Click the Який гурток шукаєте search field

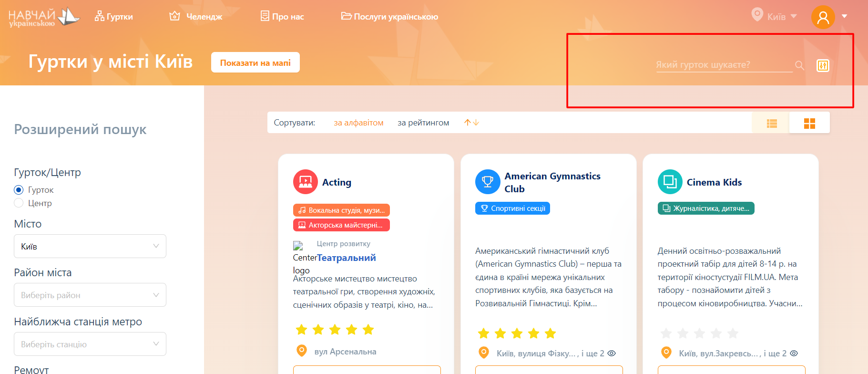pyautogui.click(x=725, y=65)
